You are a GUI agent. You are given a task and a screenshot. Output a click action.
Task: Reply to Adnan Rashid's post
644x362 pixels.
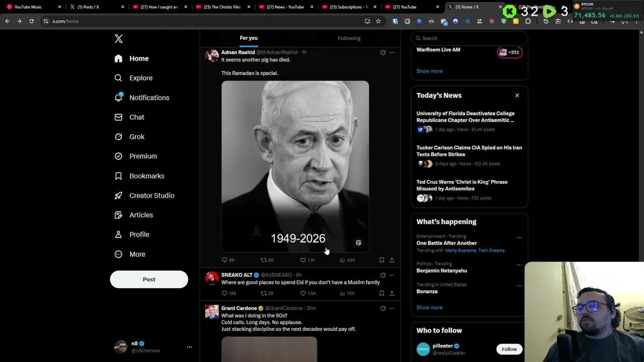click(228, 260)
